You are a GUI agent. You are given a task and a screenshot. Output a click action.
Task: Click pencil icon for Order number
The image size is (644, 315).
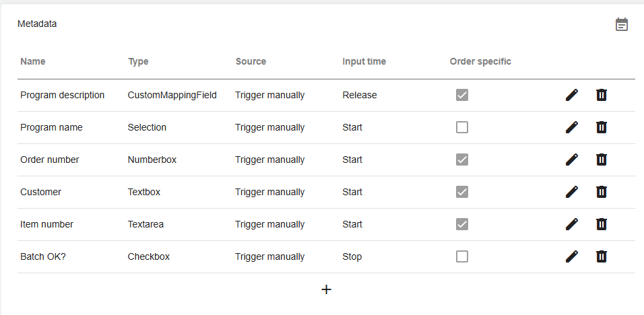click(x=572, y=160)
